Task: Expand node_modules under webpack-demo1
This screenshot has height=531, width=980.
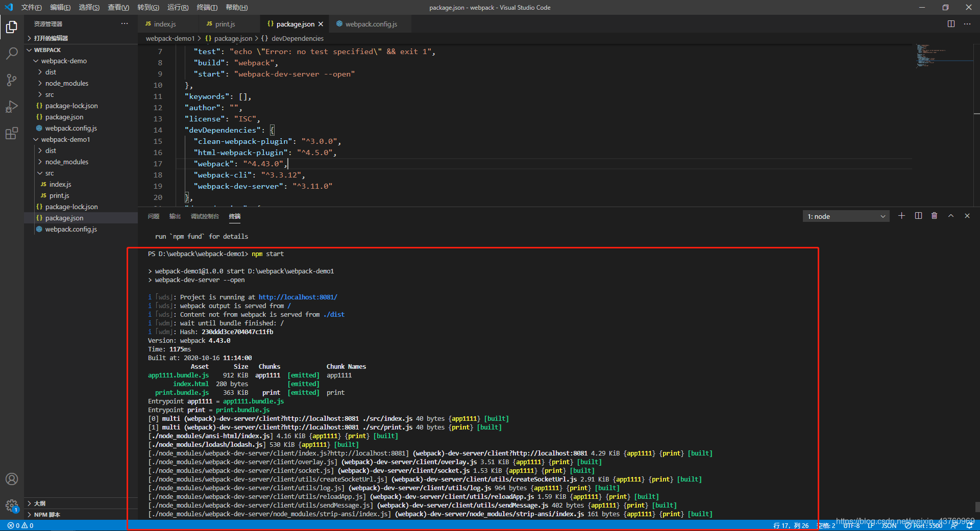Action: pyautogui.click(x=66, y=162)
